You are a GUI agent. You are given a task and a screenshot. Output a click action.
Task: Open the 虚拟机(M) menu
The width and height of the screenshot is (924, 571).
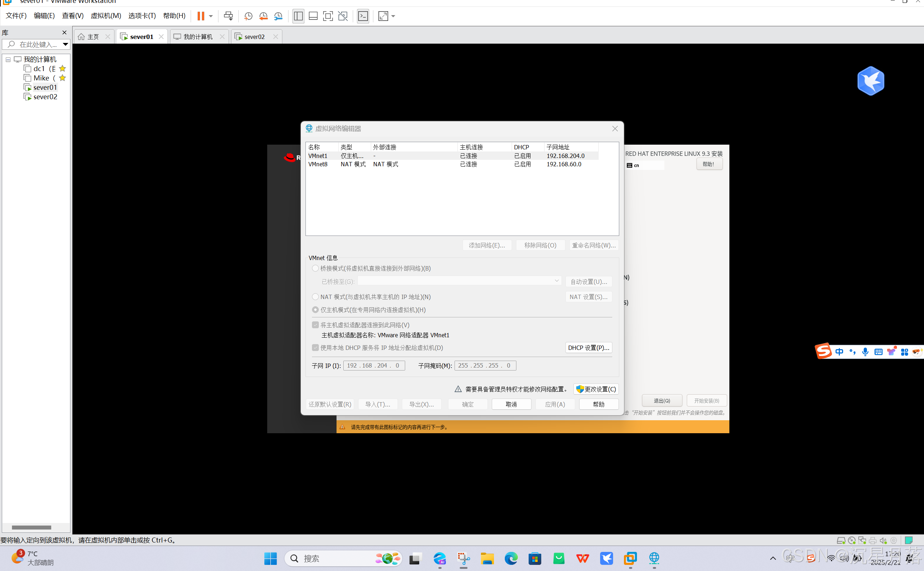[x=106, y=16]
